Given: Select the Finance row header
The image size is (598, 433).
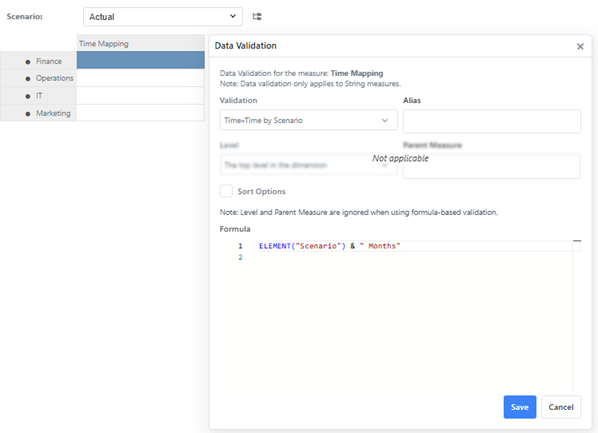Looking at the screenshot, I should 39,61.
